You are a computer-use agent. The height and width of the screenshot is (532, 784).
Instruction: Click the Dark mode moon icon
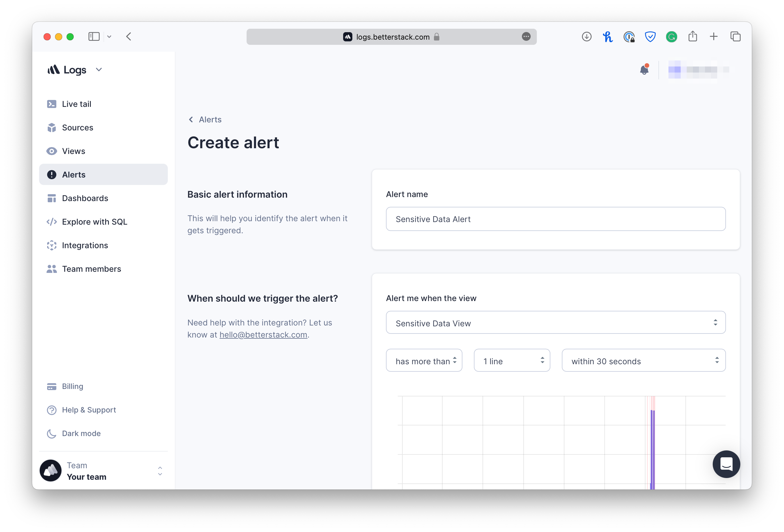52,433
